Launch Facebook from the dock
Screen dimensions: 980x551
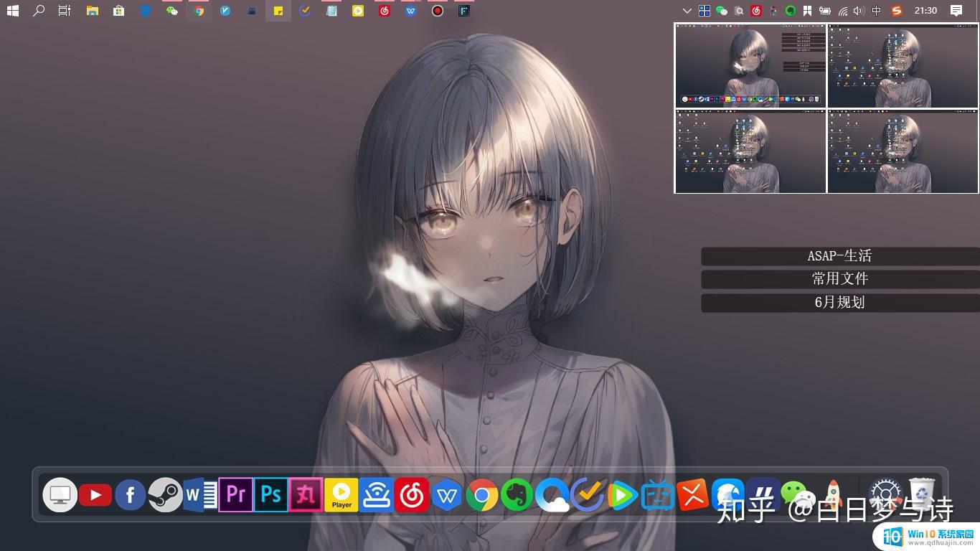click(x=131, y=495)
